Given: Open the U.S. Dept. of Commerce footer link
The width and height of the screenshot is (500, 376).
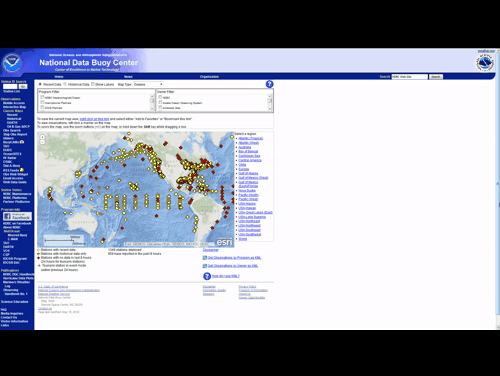Looking at the screenshot, I should (53, 287).
